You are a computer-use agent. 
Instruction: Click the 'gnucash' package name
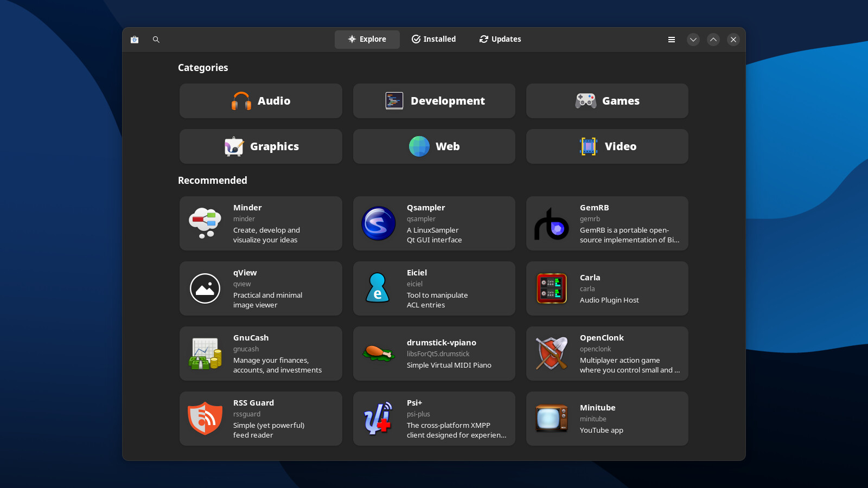coord(246,349)
